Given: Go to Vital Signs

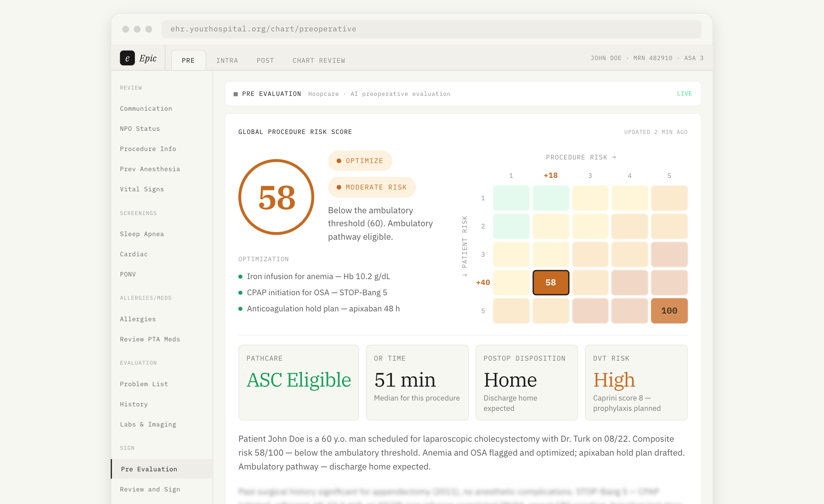Looking at the screenshot, I should tap(142, 189).
